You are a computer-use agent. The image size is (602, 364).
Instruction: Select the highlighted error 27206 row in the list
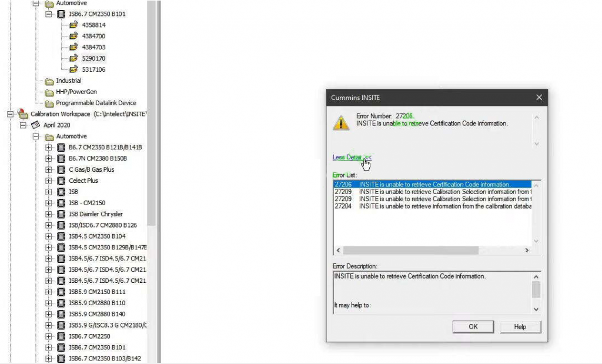coord(432,184)
